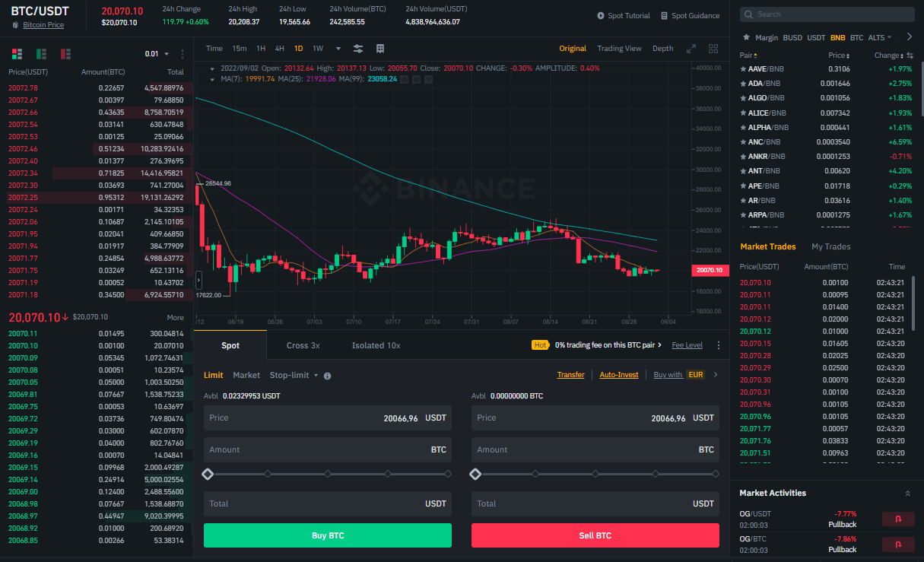Select the 1H chart interval
The width and height of the screenshot is (924, 562).
[261, 49]
